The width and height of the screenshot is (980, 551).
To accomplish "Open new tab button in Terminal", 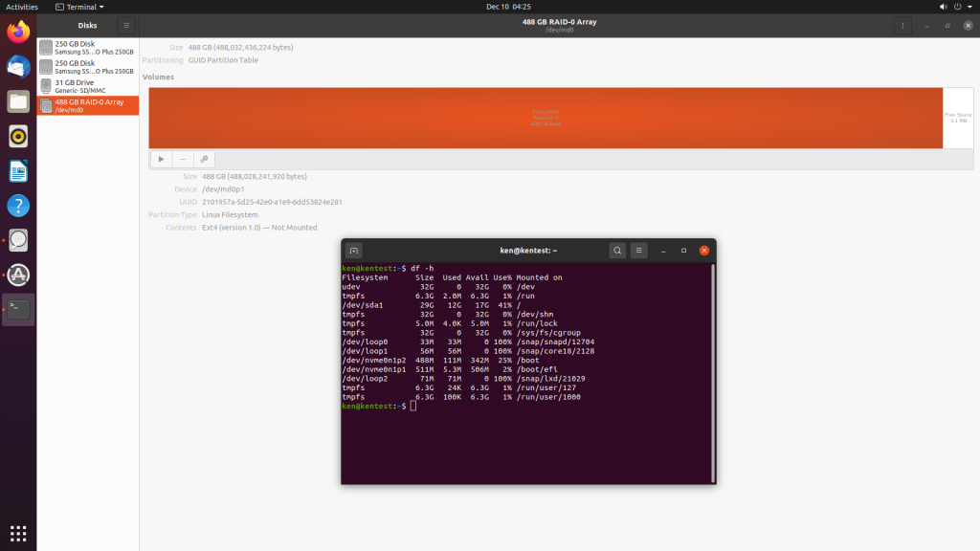I will 354,251.
